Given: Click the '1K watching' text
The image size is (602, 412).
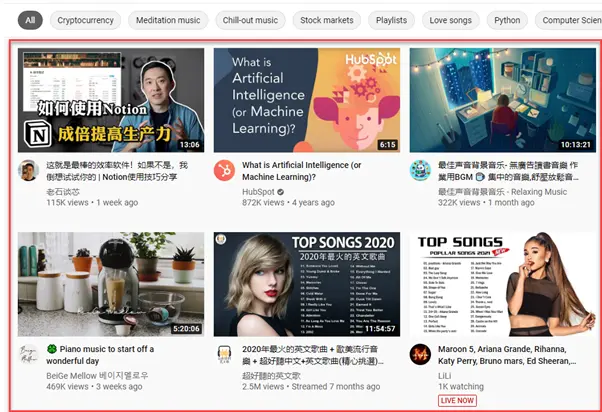Looking at the screenshot, I should click(x=461, y=387).
